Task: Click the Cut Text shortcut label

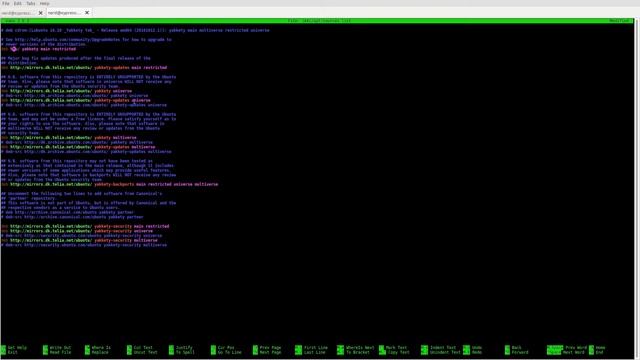Action: pyautogui.click(x=143, y=347)
